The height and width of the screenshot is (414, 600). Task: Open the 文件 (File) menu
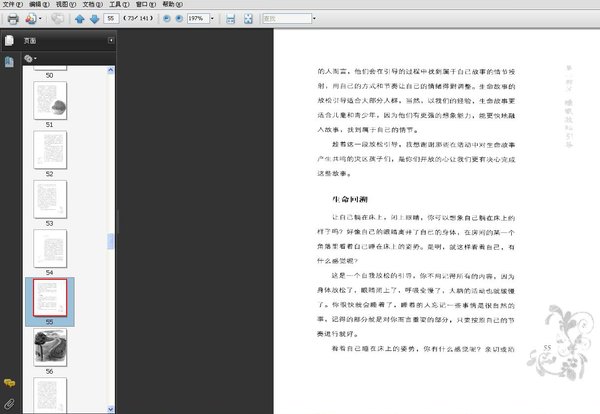pyautogui.click(x=13, y=4)
